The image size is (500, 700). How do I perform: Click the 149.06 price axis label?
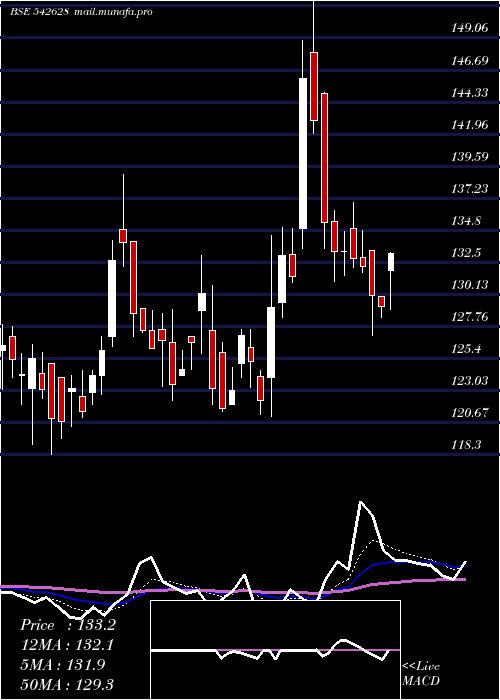pyautogui.click(x=469, y=29)
